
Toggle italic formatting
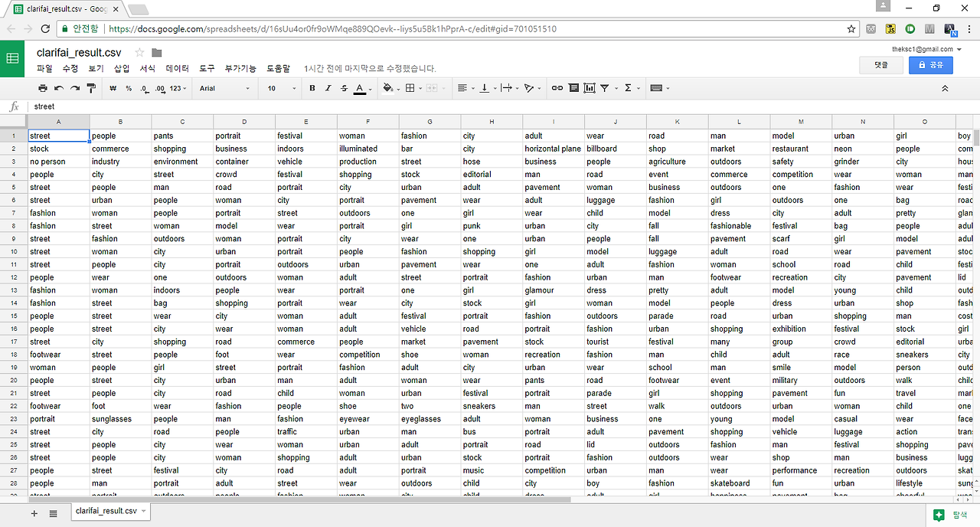pyautogui.click(x=328, y=89)
